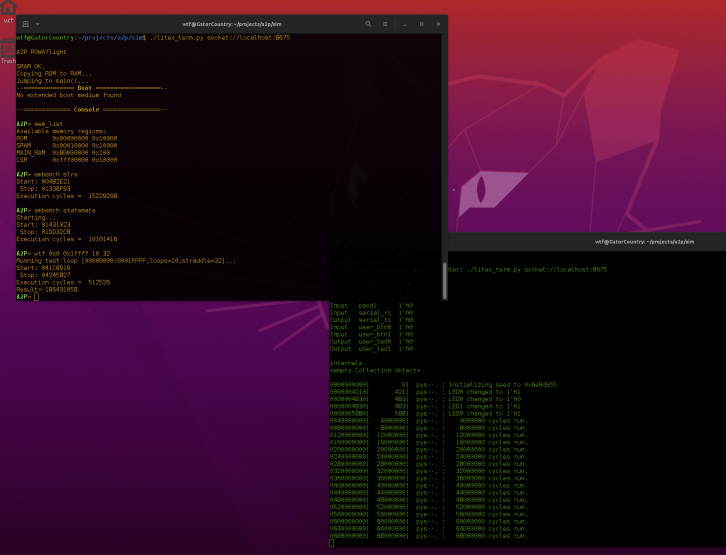
Task: Open terminal search with the magnifier icon
Action: tap(368, 23)
